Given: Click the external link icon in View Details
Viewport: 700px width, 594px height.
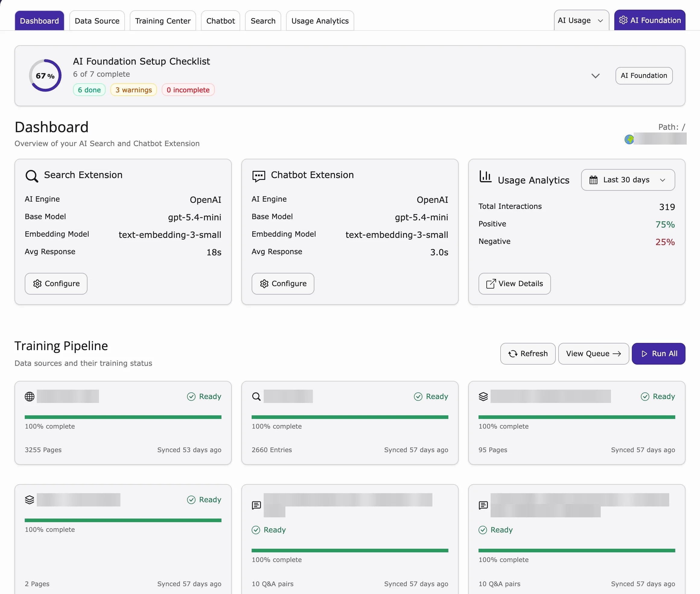Looking at the screenshot, I should click(491, 283).
